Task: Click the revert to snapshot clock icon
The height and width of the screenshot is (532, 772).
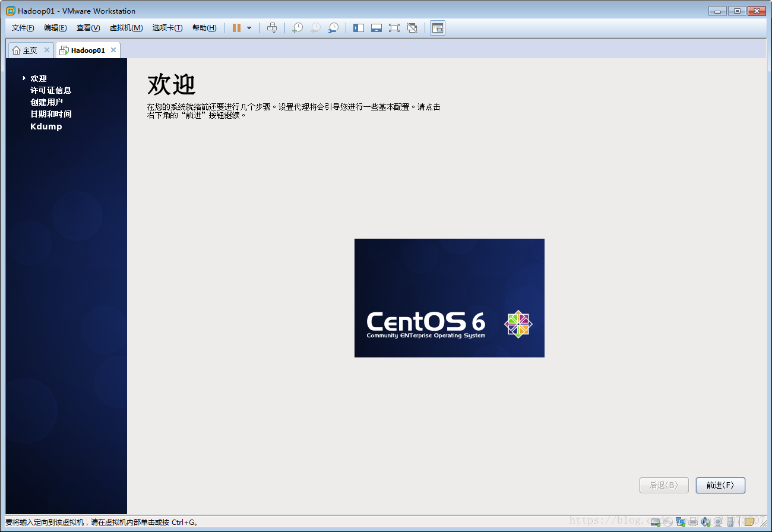Action: 315,28
